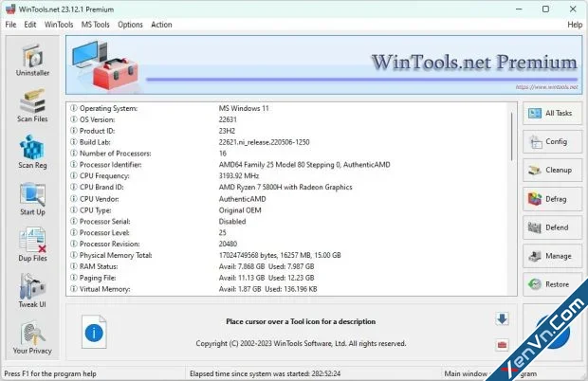Open the Config panel
The image size is (588, 381).
click(552, 141)
